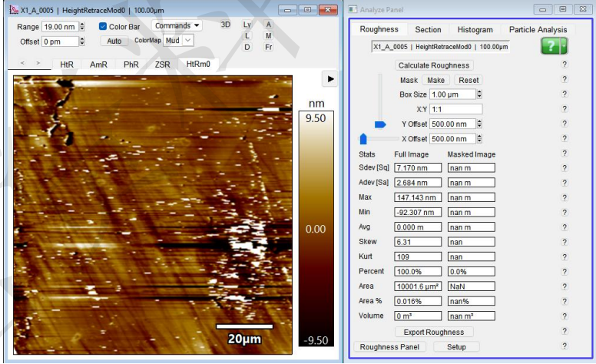
Task: Switch to the Histogram tab
Action: click(475, 29)
